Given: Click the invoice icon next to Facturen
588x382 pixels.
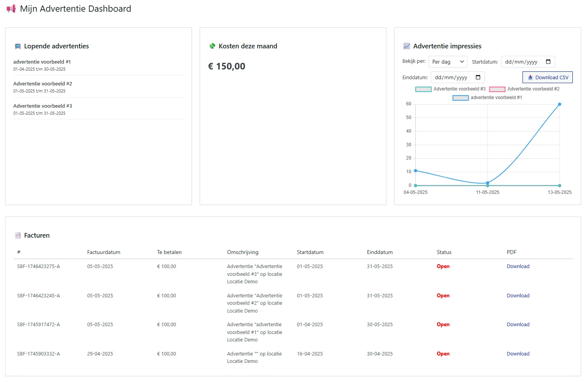Looking at the screenshot, I should click(x=18, y=235).
